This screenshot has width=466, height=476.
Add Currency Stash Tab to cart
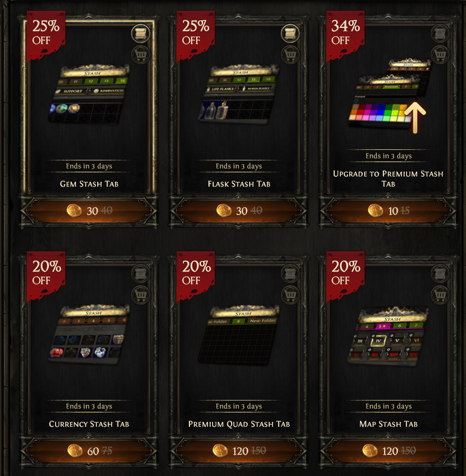(140, 294)
